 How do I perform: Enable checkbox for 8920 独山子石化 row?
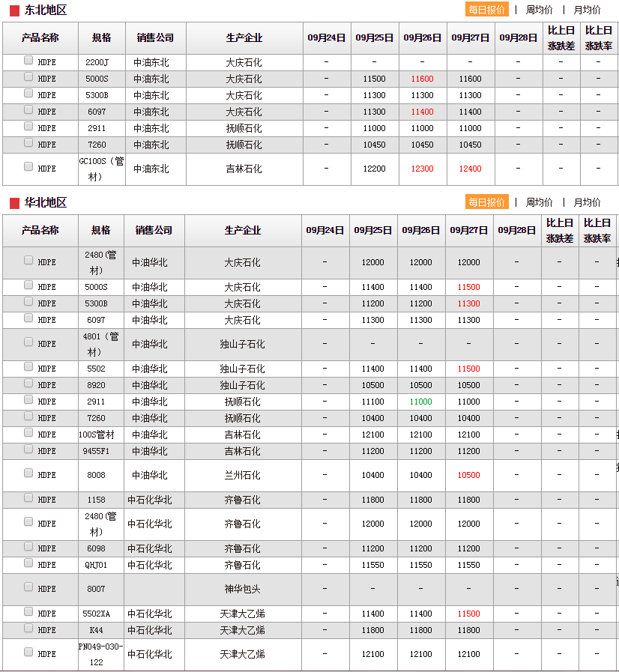point(28,383)
